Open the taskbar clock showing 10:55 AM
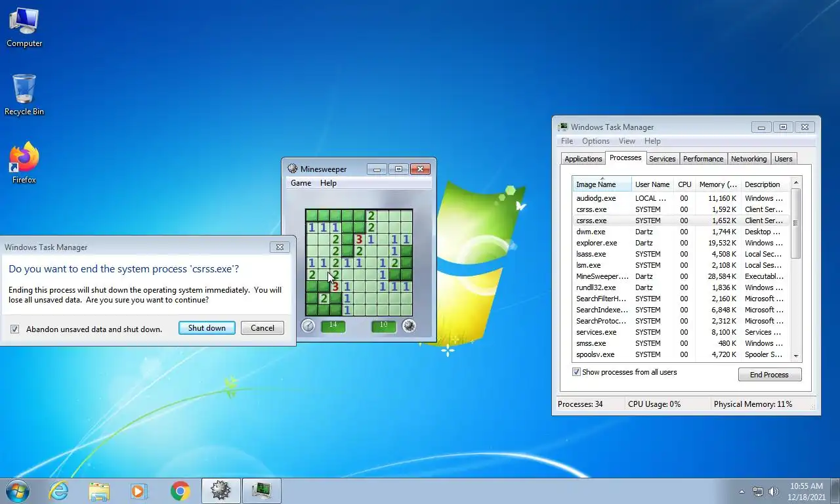This screenshot has height=504, width=840. (x=807, y=492)
